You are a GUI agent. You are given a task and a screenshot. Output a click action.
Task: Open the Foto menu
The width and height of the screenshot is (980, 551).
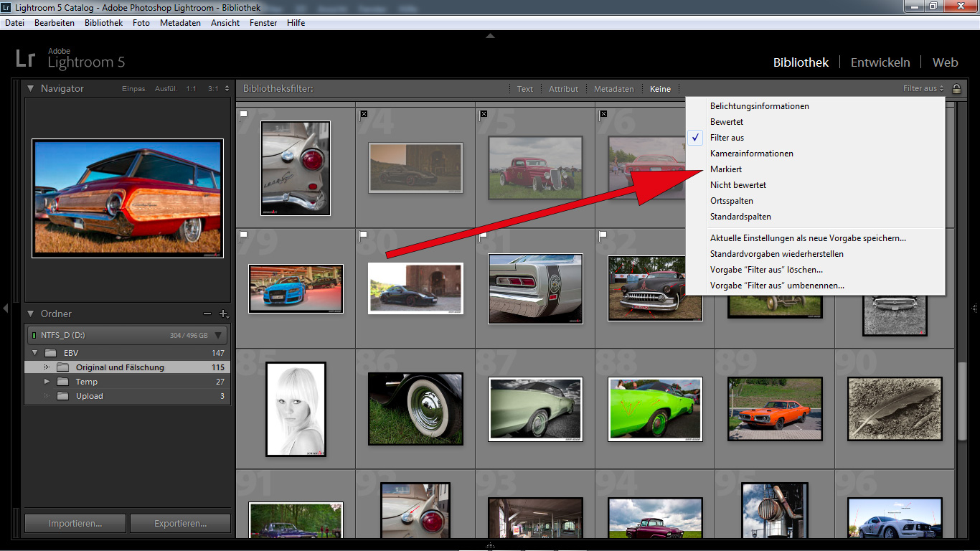pyautogui.click(x=141, y=23)
